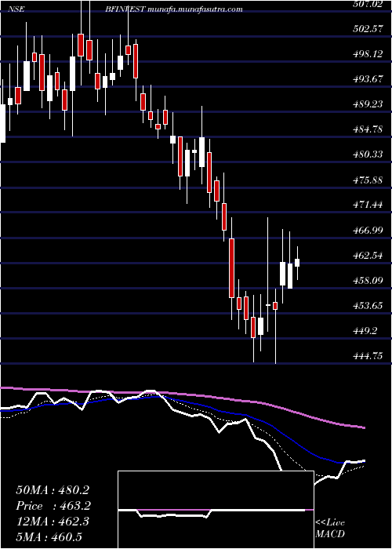Screen dimensions: 392x549
Task: Select the 453.65 price axis label
Action: point(367,306)
